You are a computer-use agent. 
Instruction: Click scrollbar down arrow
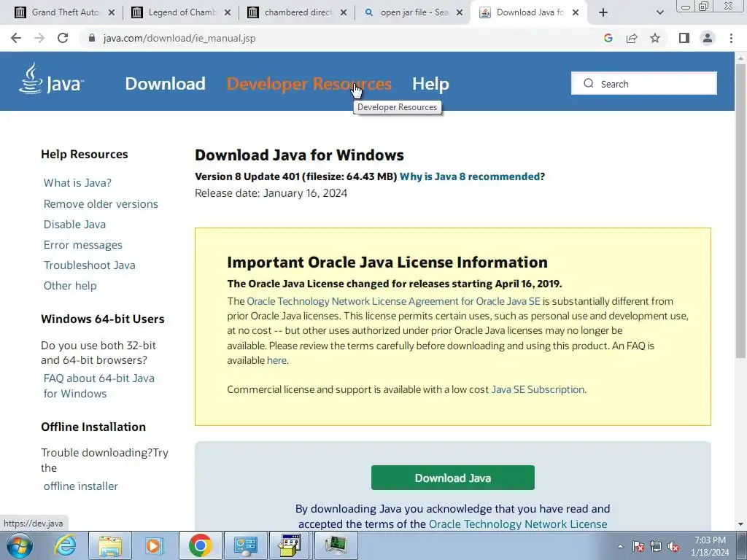point(740,524)
